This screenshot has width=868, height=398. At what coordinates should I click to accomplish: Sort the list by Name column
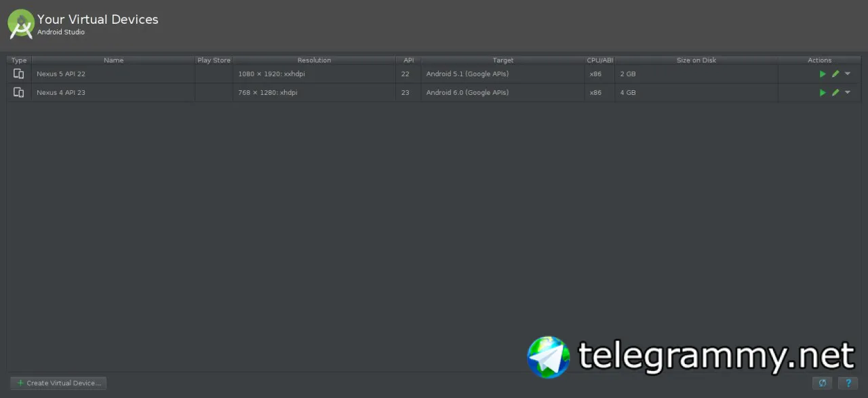(113, 60)
